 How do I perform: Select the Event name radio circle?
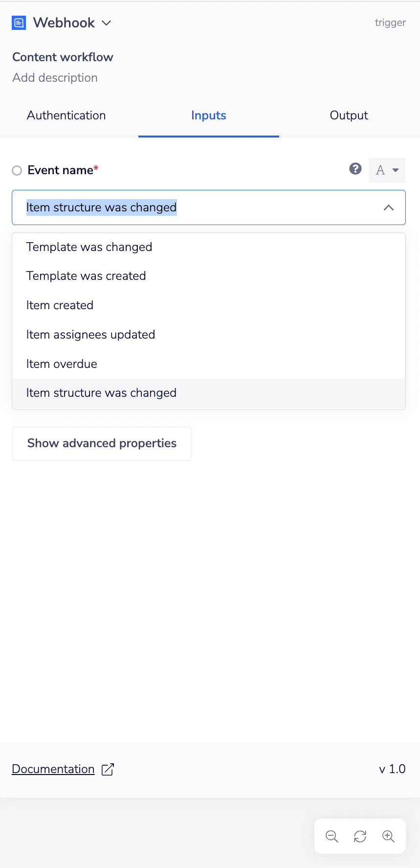[17, 170]
